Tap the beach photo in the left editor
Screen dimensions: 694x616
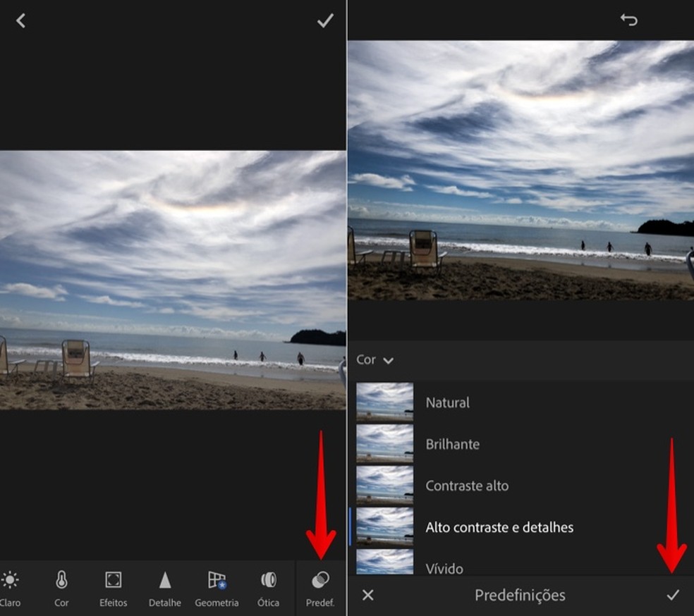pyautogui.click(x=173, y=280)
